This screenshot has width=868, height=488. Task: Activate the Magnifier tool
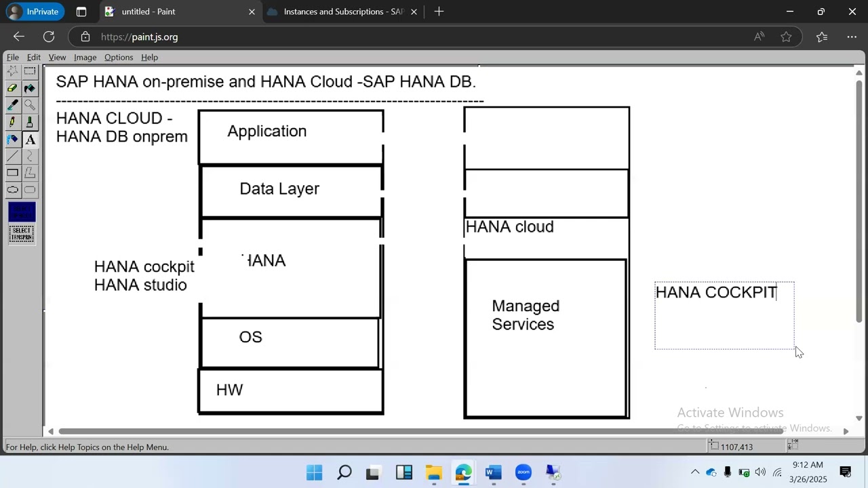click(30, 105)
